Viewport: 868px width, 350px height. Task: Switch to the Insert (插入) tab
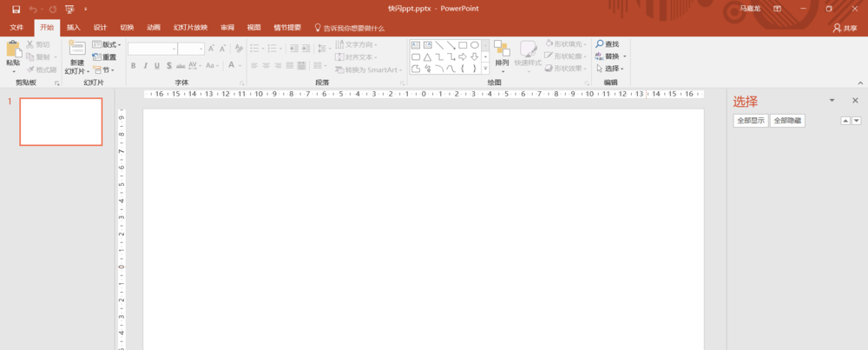point(74,28)
